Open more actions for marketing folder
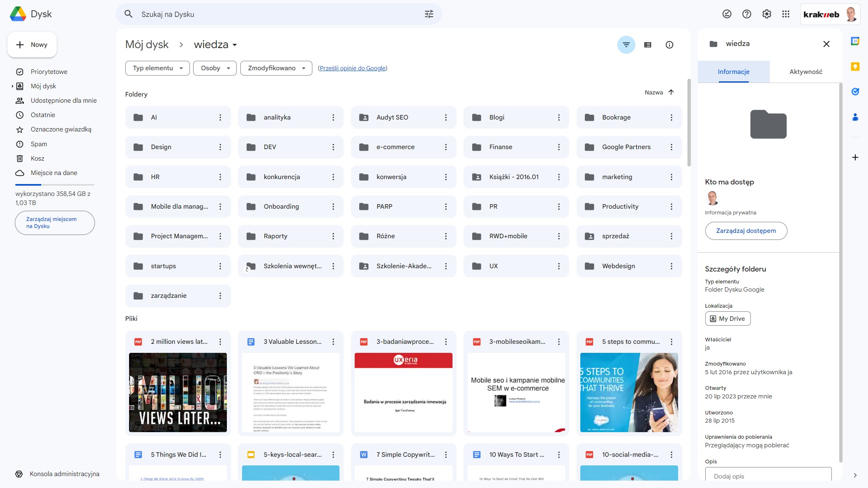Image resolution: width=868 pixels, height=488 pixels. 672,177
